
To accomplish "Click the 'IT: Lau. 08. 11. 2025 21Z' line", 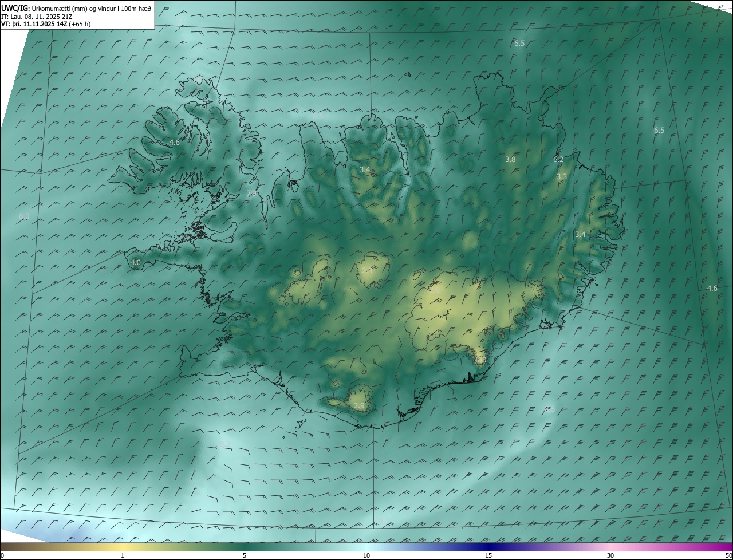I will tap(37, 17).
